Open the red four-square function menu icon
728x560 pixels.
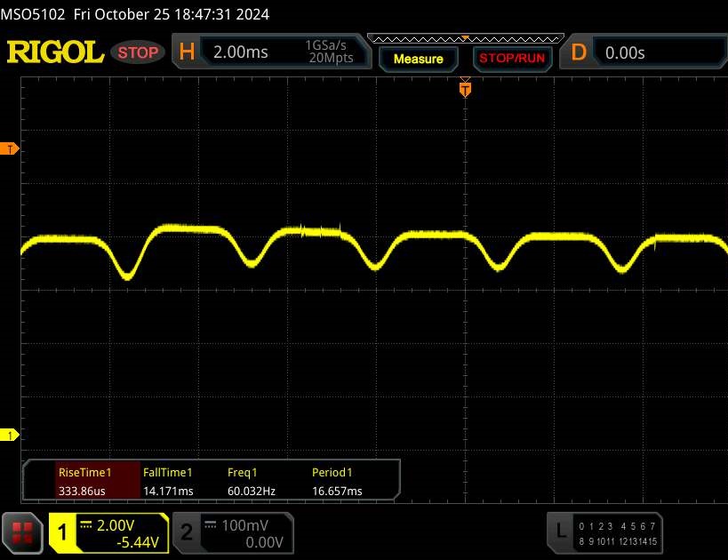click(22, 533)
